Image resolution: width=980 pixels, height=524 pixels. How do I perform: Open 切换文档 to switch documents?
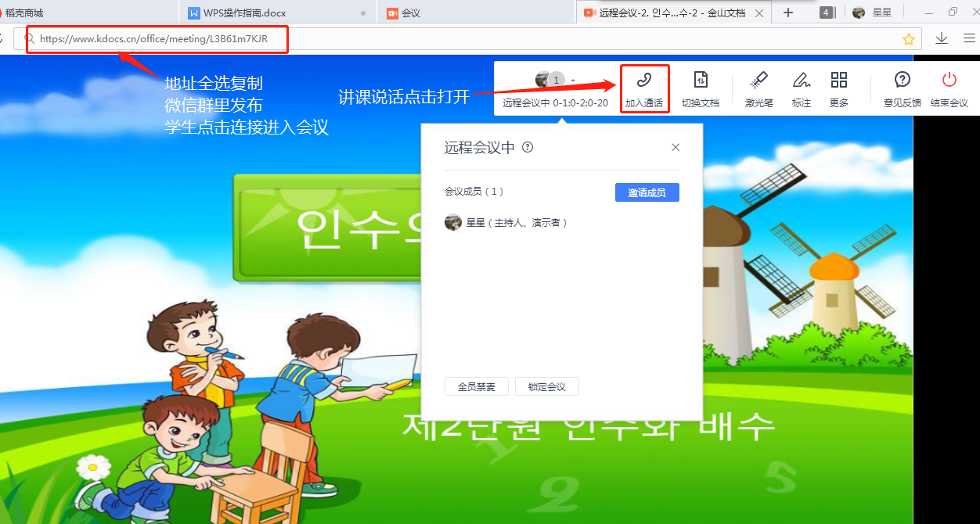(x=701, y=89)
